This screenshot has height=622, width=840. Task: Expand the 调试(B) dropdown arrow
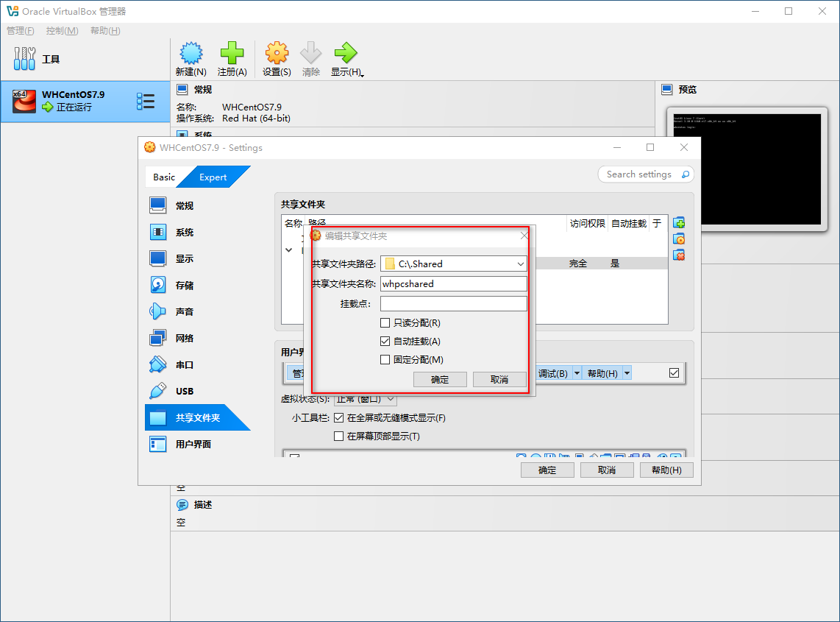577,373
